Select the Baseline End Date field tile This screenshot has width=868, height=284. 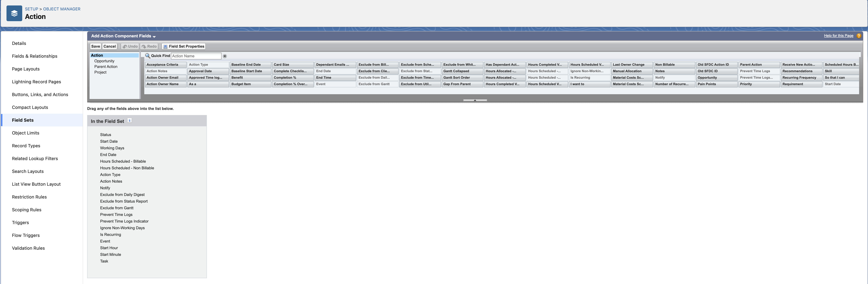[x=250, y=65]
